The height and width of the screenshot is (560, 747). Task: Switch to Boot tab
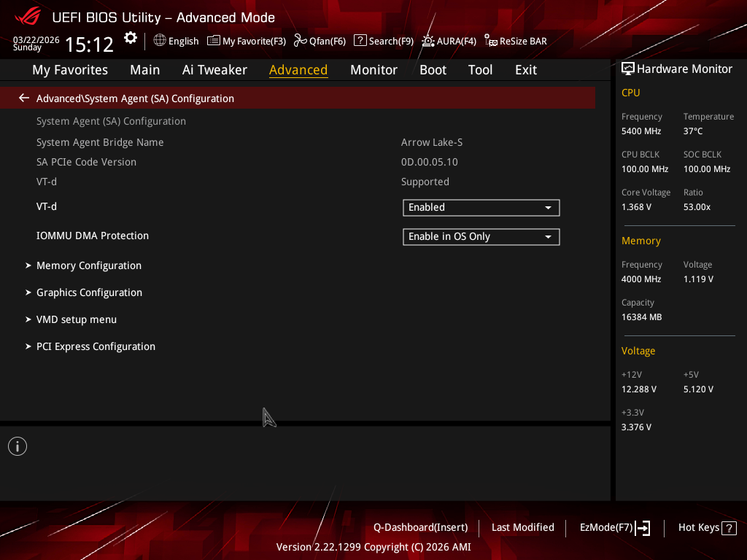coord(433,70)
